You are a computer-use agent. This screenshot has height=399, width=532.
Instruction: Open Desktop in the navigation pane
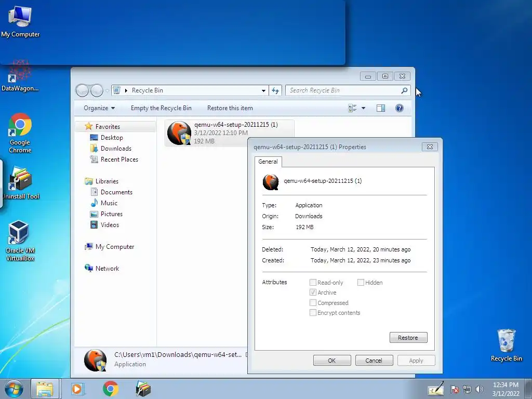112,137
